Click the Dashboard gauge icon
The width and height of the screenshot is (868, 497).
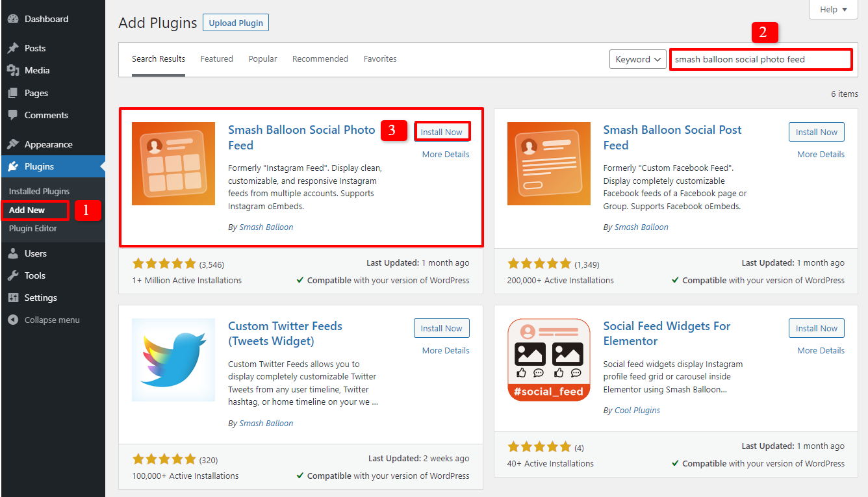(x=13, y=19)
